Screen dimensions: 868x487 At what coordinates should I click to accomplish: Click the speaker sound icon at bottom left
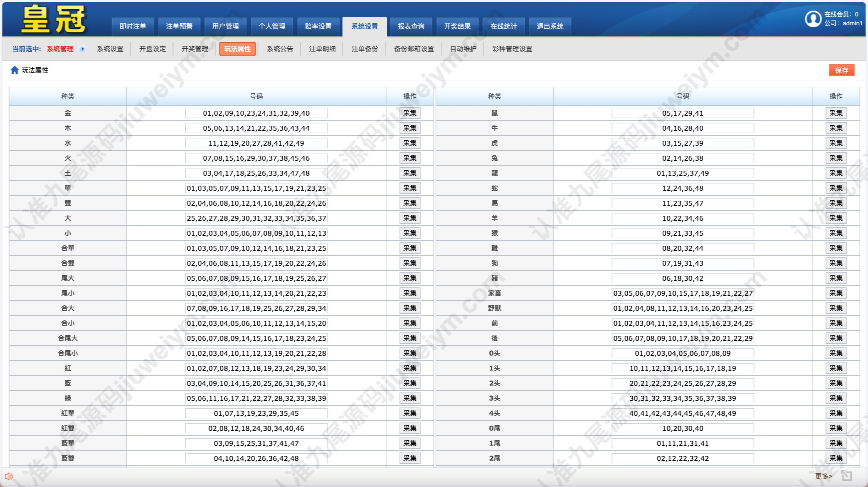pos(9,476)
